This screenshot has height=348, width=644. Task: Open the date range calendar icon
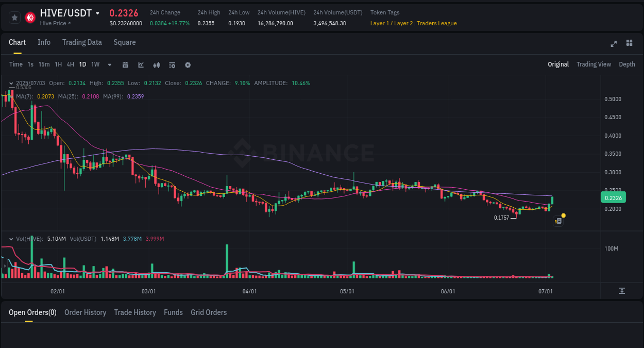click(x=125, y=64)
